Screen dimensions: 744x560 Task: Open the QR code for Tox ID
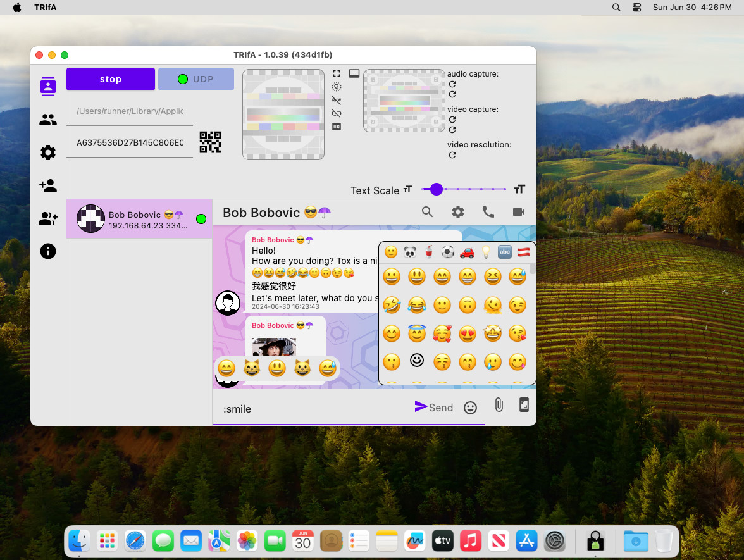click(210, 142)
